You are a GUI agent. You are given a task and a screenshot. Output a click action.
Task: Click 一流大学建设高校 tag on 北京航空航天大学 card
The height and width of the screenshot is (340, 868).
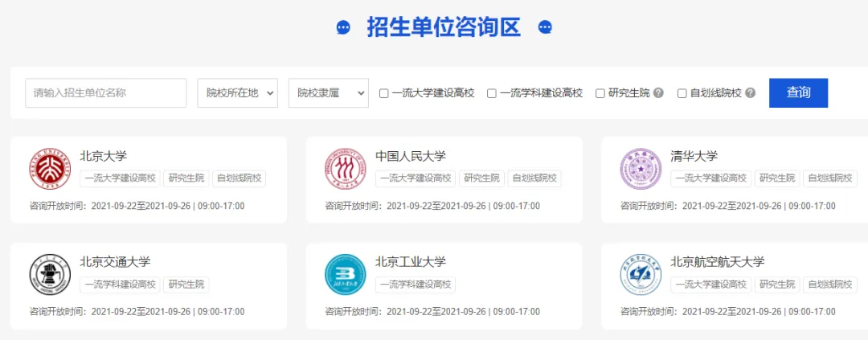711,285
